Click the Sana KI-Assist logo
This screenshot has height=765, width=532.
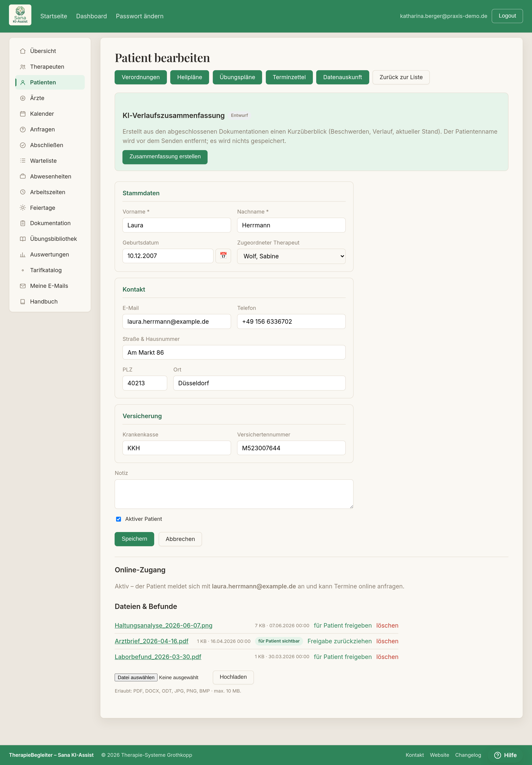click(20, 15)
